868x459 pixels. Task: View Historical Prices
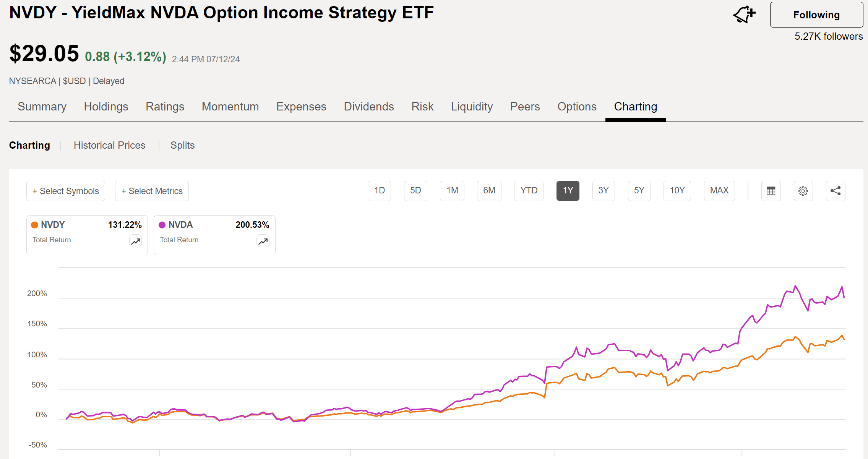[x=109, y=145]
